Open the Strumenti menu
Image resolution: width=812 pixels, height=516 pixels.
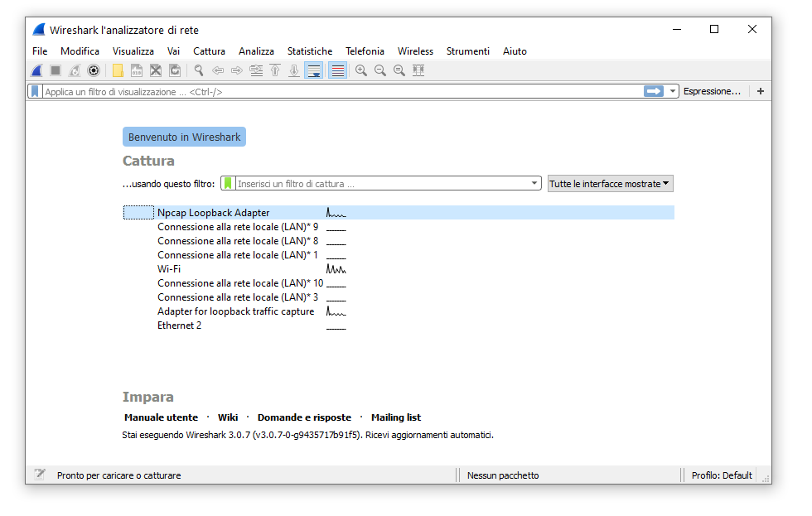468,51
